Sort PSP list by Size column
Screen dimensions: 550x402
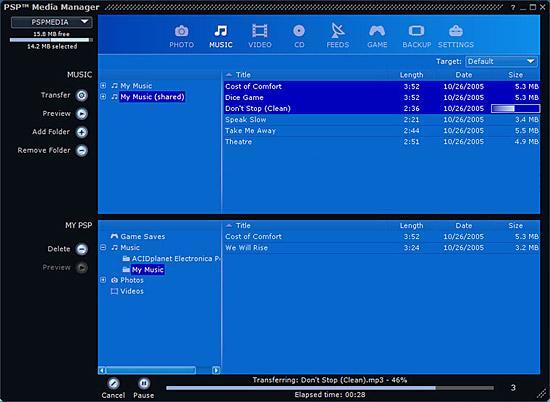point(516,226)
